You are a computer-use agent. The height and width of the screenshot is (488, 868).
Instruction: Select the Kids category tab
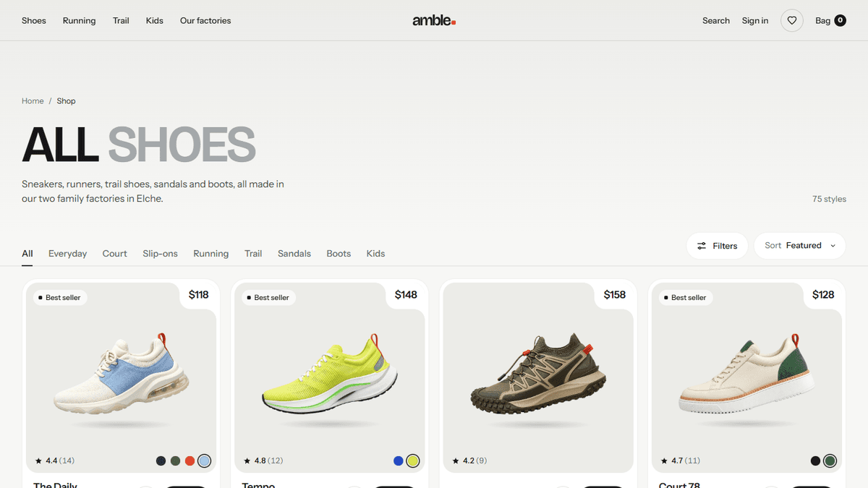[375, 254]
